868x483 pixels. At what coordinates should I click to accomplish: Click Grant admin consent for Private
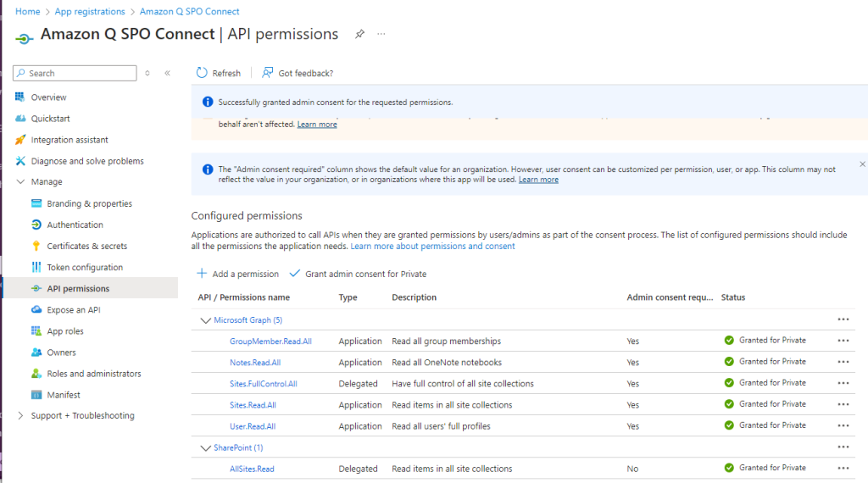coord(358,274)
